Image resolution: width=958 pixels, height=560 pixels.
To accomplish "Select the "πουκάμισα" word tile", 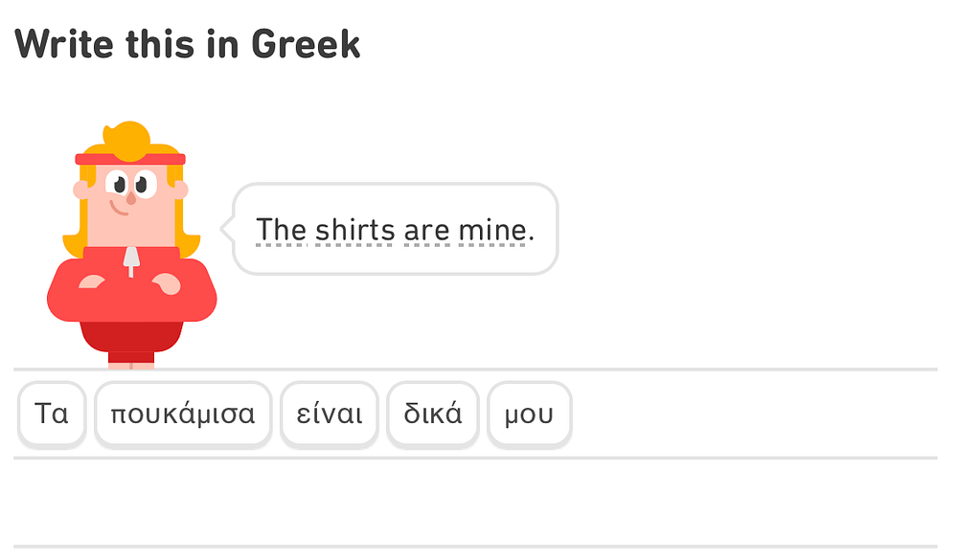I will [183, 414].
